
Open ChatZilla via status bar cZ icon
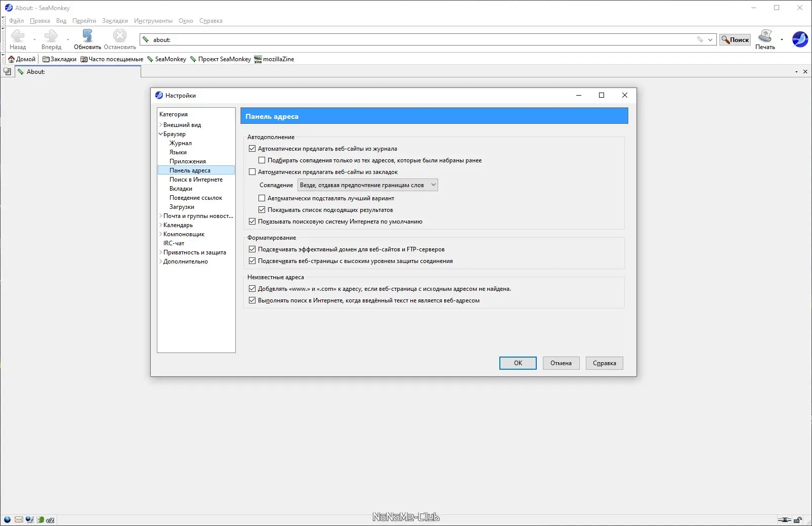click(x=51, y=519)
